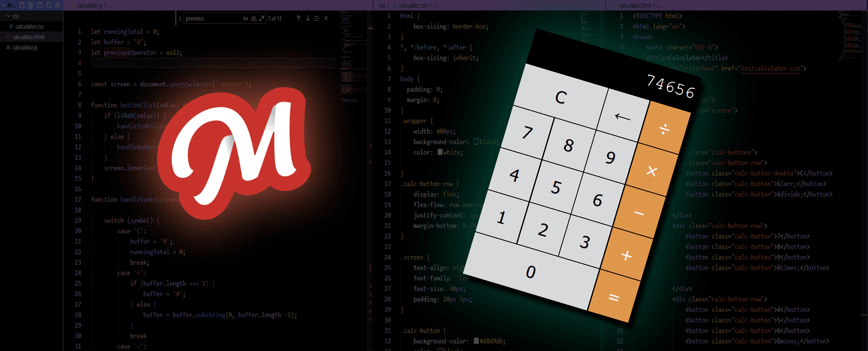Viewport: 868px width, 351px height.
Task: Refresh the Explorer file tree
Action: [49, 5]
